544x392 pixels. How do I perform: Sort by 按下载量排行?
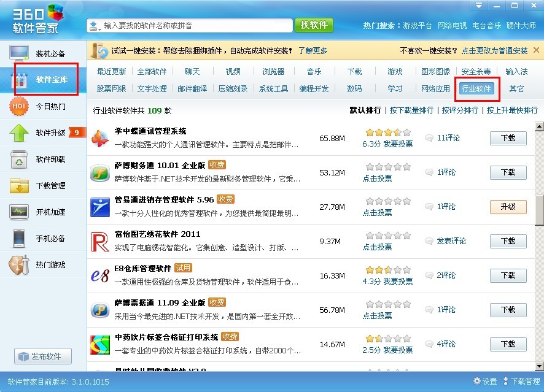pyautogui.click(x=411, y=110)
